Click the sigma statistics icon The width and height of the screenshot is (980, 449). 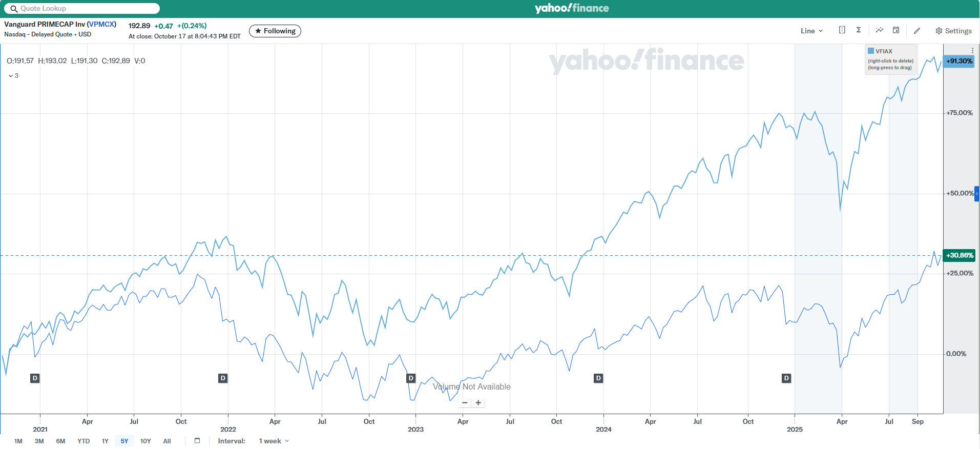859,30
